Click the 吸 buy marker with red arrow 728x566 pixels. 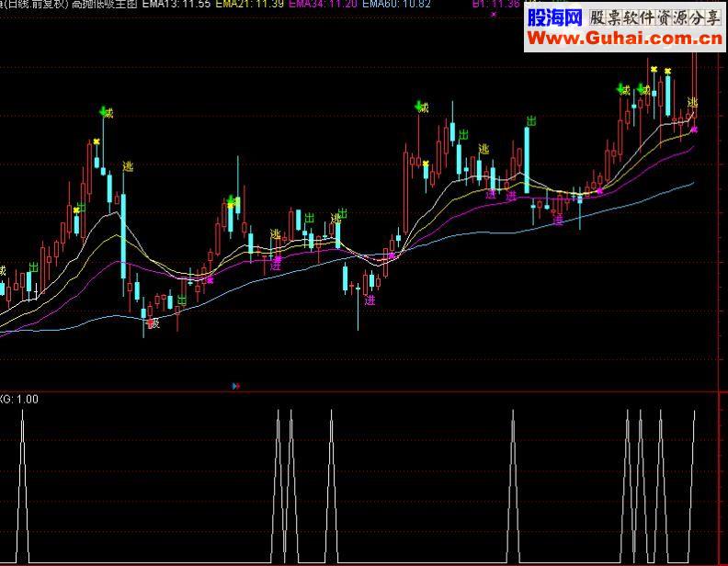click(153, 323)
